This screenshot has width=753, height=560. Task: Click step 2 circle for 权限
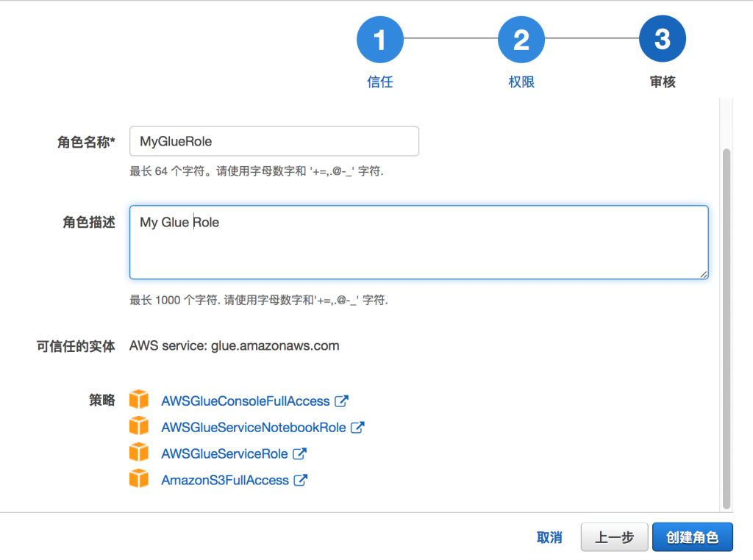tap(521, 40)
